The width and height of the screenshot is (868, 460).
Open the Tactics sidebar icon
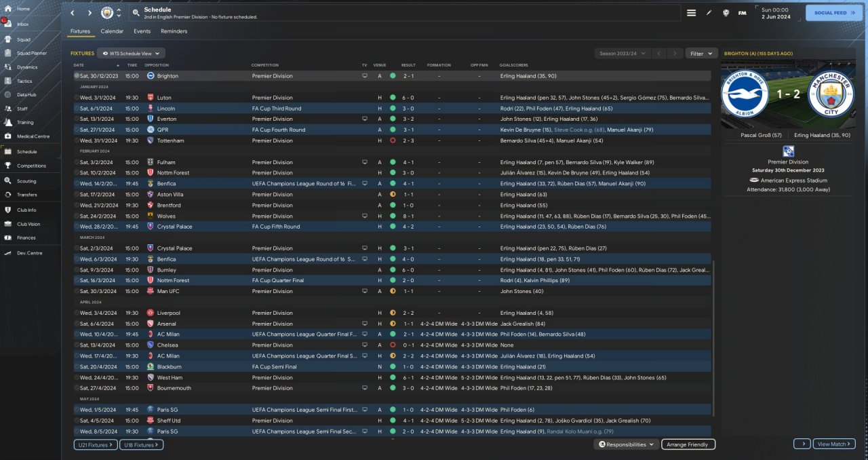[7, 81]
